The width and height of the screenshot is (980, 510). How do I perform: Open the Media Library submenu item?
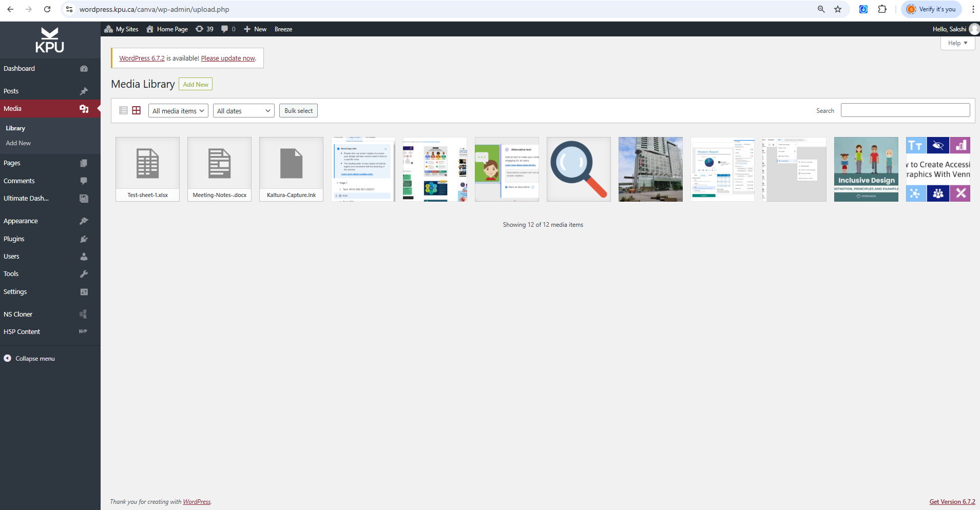(15, 128)
